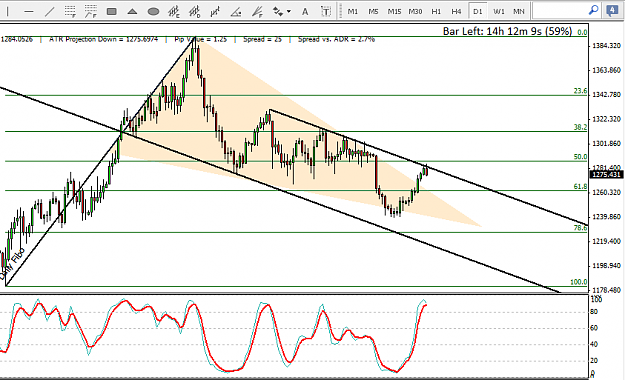
Task: Open the chat notifications icon showing 4
Action: (x=612, y=11)
